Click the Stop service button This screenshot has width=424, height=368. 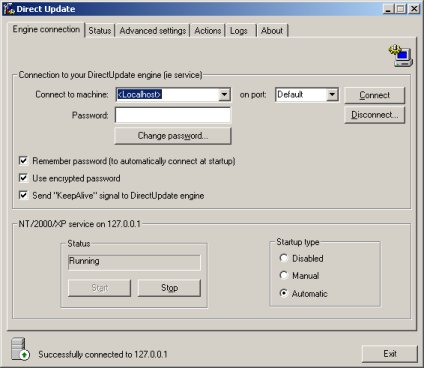[x=169, y=288]
